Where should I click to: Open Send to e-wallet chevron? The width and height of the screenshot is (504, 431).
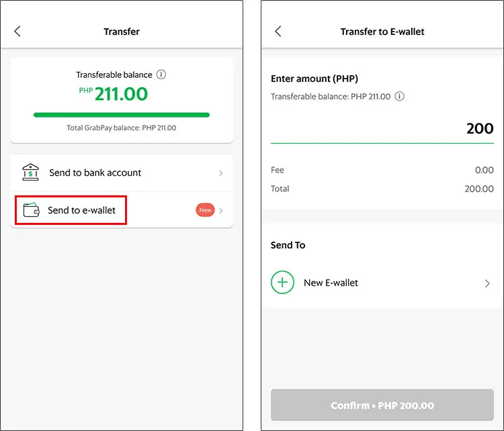click(x=221, y=211)
